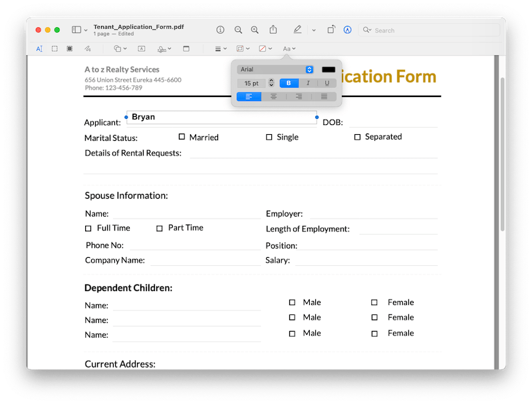Tick the Full Time checkbox
The height and width of the screenshot is (404, 532).
coord(88,229)
